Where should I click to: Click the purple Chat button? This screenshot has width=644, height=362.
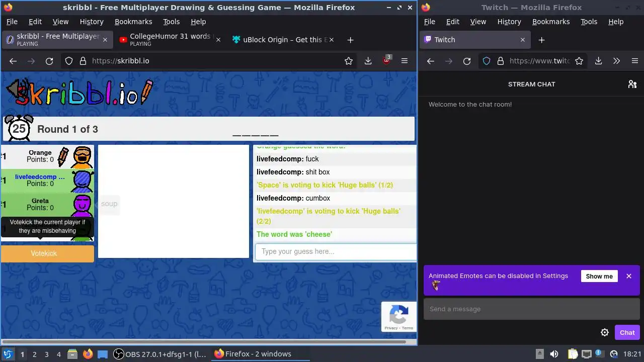point(627,332)
